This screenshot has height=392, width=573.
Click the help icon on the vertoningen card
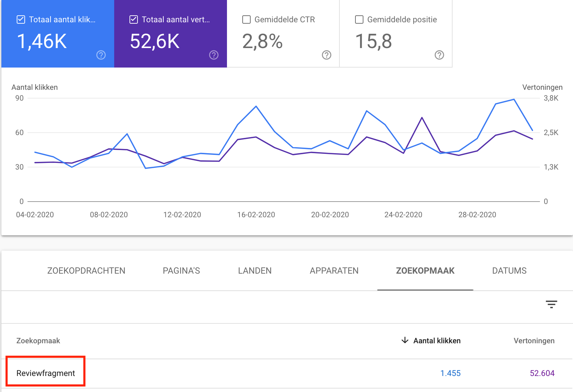pyautogui.click(x=213, y=55)
